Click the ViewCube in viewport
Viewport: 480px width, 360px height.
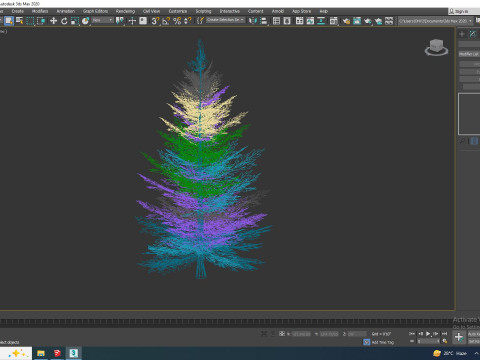pyautogui.click(x=436, y=47)
